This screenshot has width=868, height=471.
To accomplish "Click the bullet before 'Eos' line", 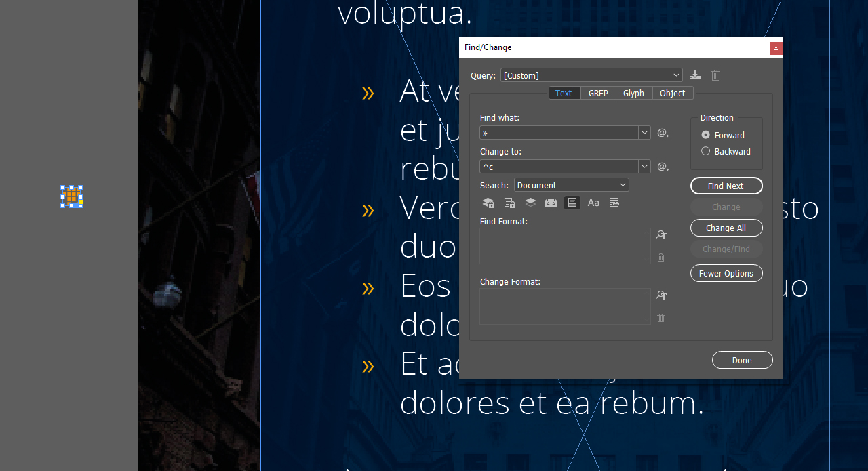I will 368,288.
